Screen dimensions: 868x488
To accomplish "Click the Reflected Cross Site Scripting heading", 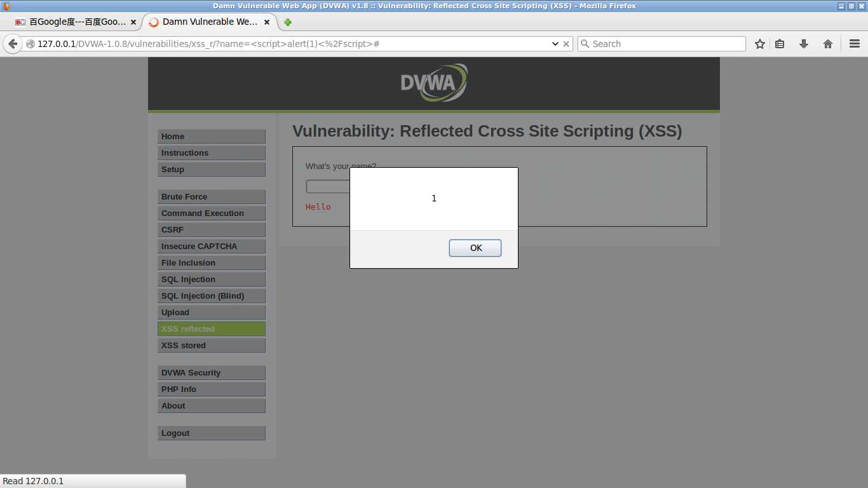I will [487, 132].
